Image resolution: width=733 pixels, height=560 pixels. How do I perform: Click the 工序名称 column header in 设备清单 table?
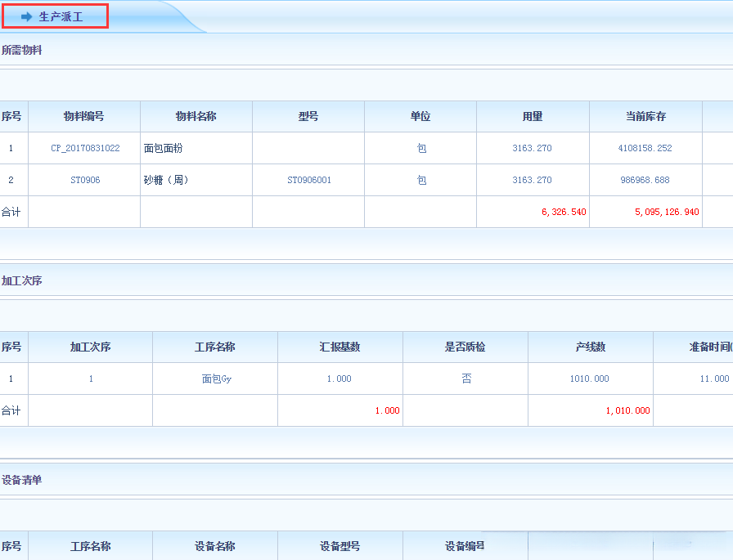[x=91, y=546]
